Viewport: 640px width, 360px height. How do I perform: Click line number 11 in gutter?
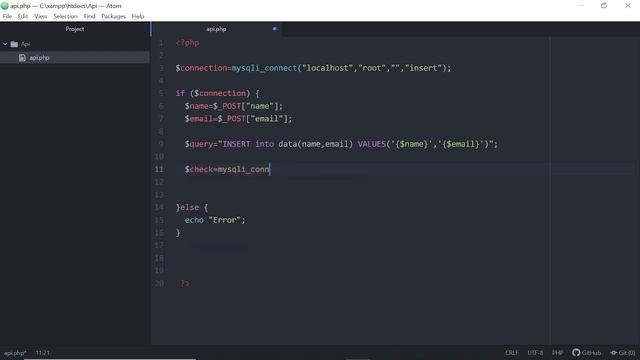tap(159, 169)
